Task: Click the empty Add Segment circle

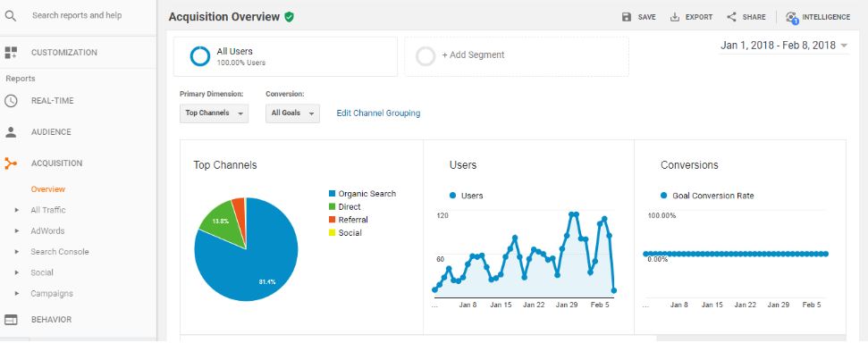Action: (x=426, y=56)
